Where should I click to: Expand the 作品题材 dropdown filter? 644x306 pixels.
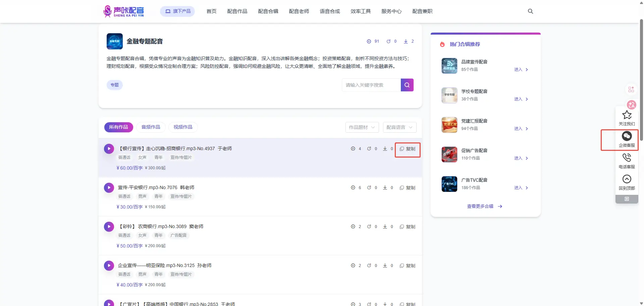[x=362, y=127]
